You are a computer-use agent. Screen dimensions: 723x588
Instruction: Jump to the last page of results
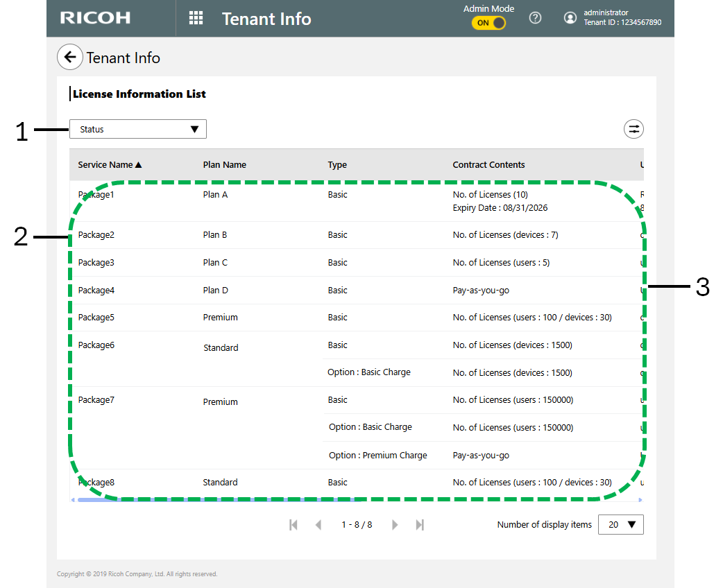[420, 525]
